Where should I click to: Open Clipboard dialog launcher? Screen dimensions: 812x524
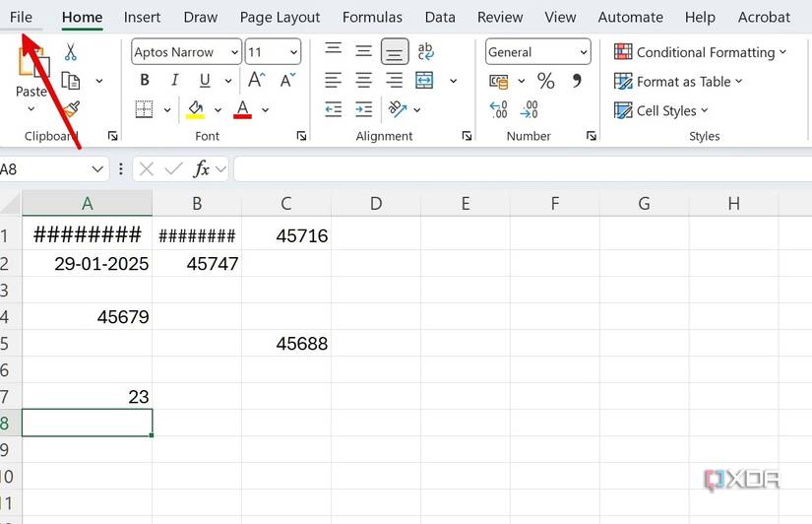pos(112,136)
